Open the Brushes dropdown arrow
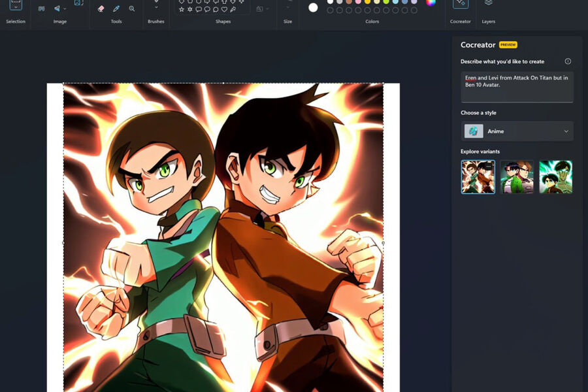 (x=156, y=8)
